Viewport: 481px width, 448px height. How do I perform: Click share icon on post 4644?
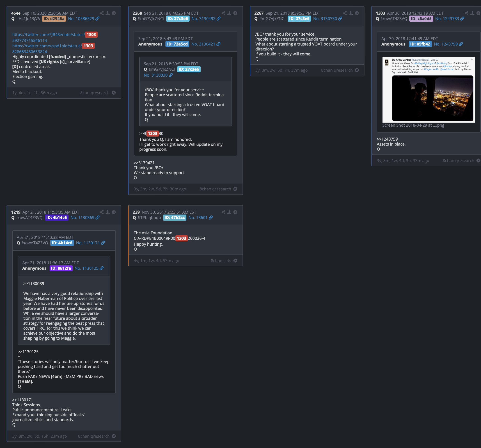point(102,13)
